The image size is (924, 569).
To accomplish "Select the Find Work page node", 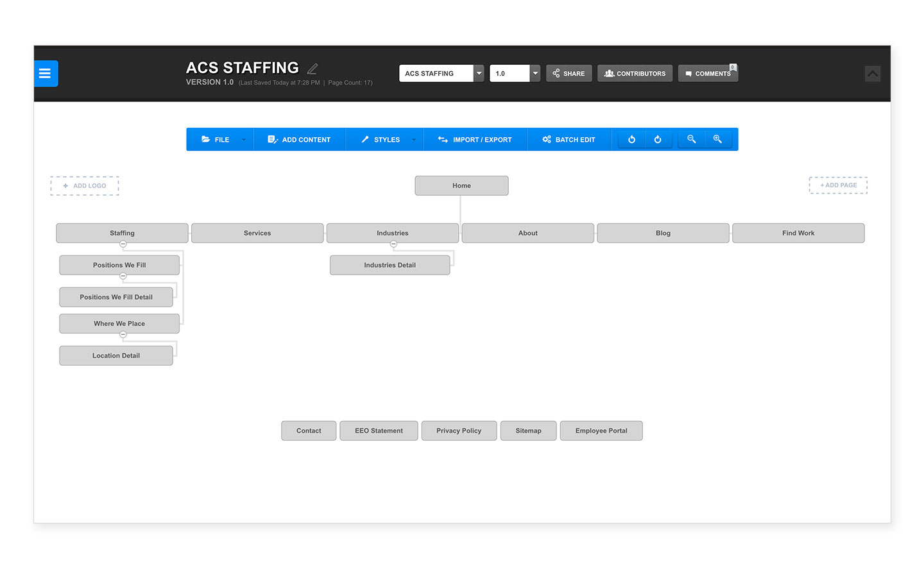I will click(799, 234).
